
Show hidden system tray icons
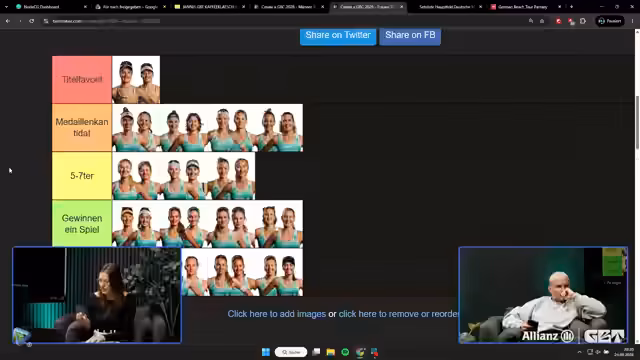click(x=579, y=352)
